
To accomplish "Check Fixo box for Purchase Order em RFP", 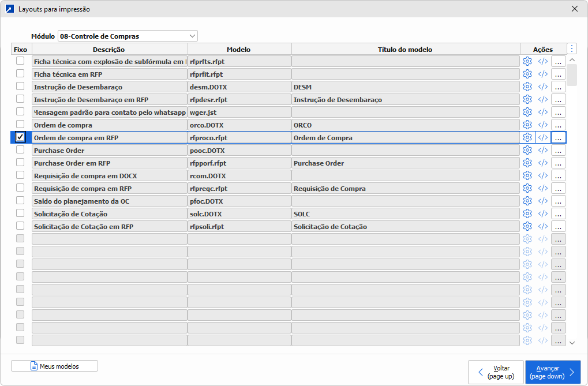I will pos(20,163).
